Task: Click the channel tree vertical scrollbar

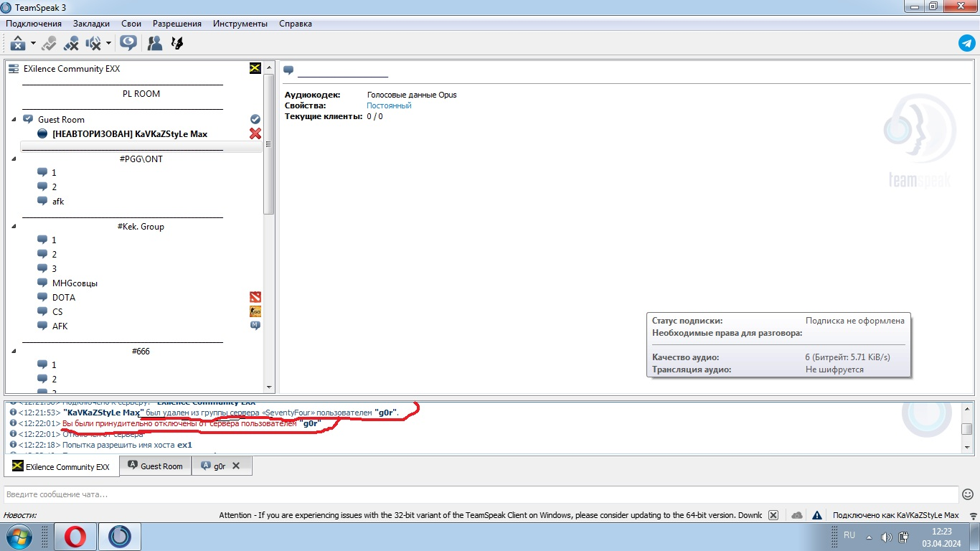Action: pyautogui.click(x=269, y=143)
